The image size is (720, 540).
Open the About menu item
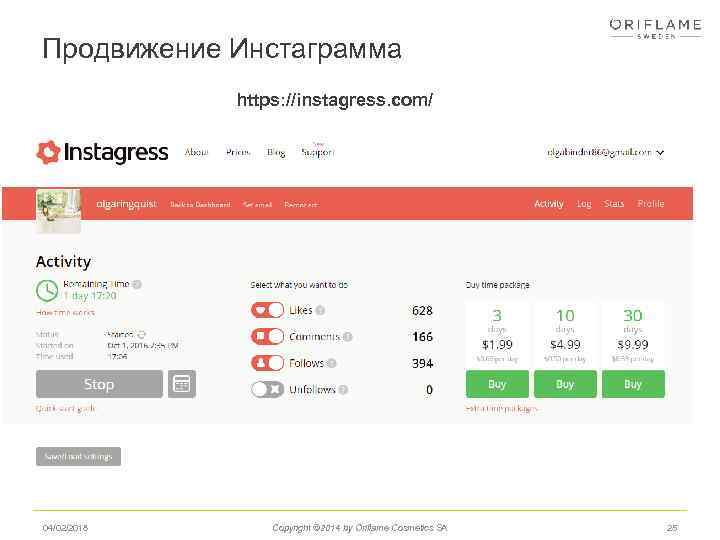[197, 152]
